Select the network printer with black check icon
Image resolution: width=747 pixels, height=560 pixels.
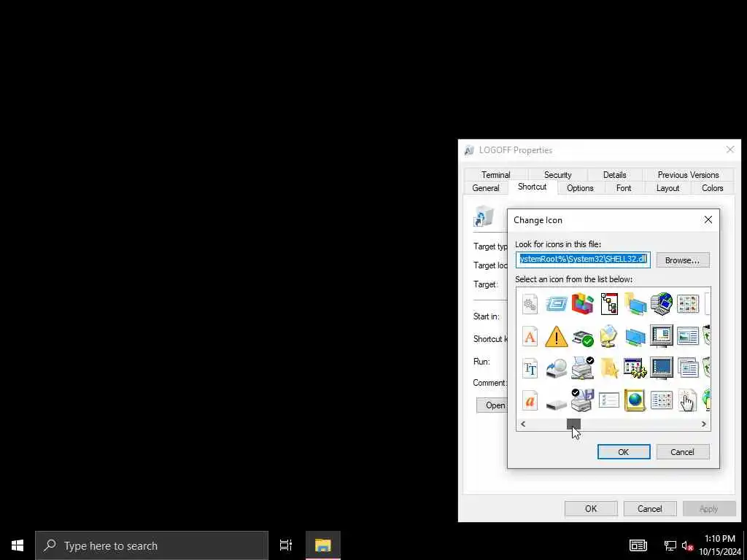583,368
